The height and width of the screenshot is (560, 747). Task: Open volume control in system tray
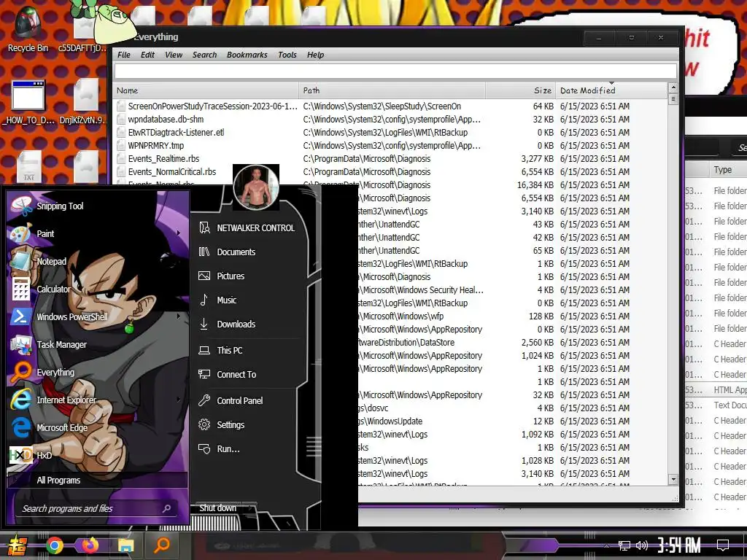[x=642, y=545]
